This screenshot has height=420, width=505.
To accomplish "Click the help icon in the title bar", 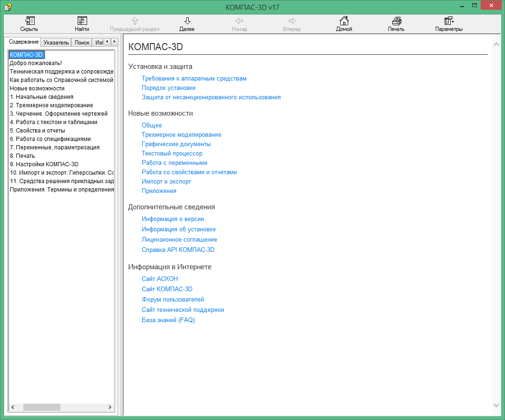I will 8,7.
